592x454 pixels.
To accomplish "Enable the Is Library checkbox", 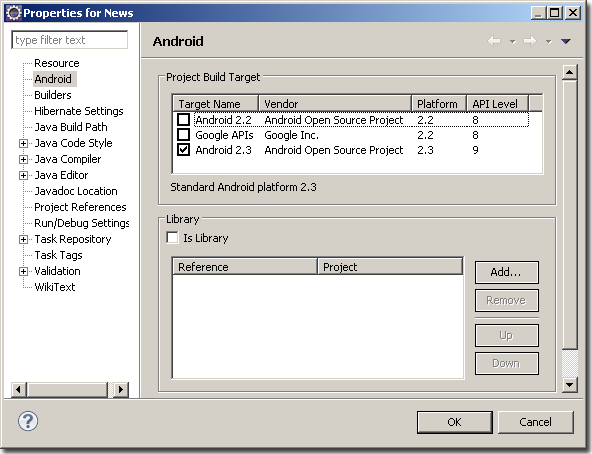I will coord(173,238).
